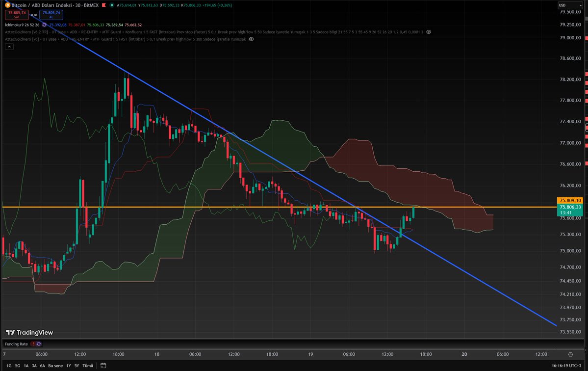Select the AztecGoldHero [v6] indicator legend
This screenshot has height=371, width=588.
(x=125, y=39)
